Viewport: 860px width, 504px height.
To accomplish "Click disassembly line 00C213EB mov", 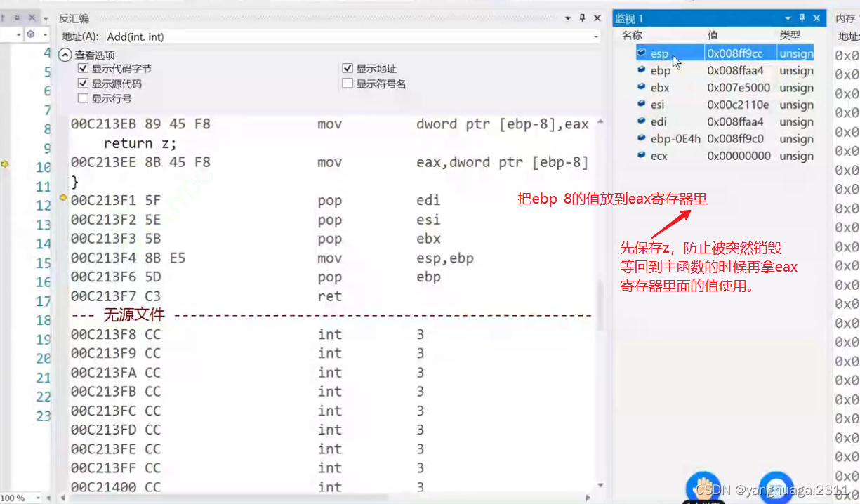I will 330,124.
